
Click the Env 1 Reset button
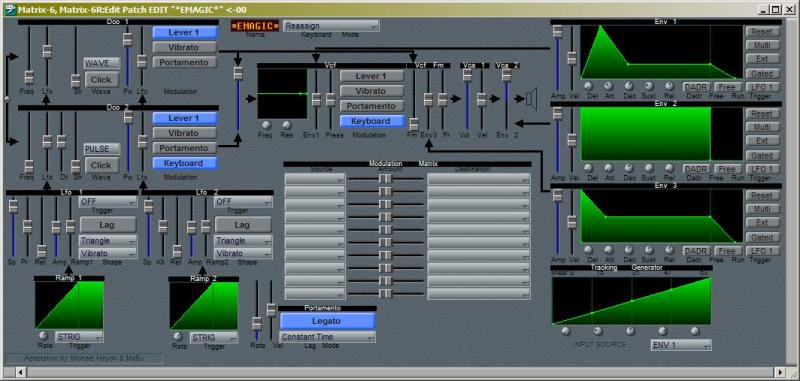(x=762, y=32)
